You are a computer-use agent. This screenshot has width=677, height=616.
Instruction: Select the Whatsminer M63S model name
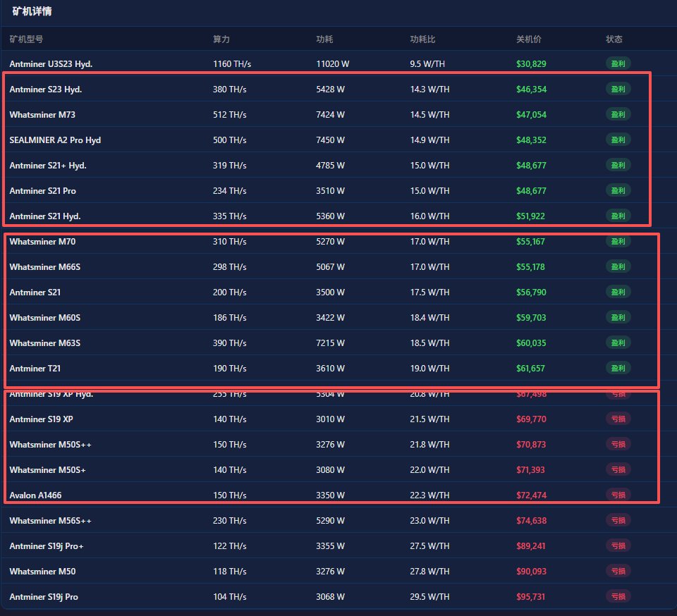(45, 343)
